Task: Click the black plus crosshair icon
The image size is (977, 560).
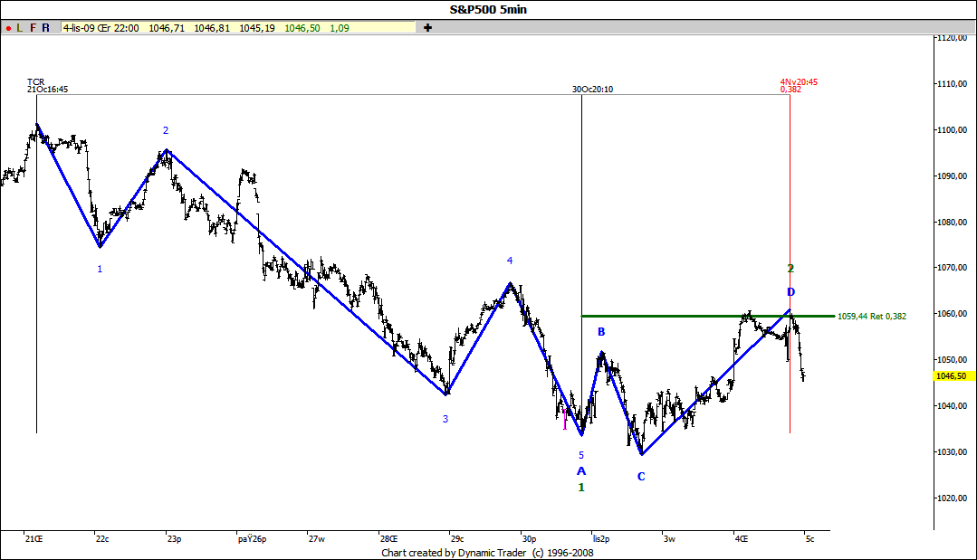Action: 427,27
